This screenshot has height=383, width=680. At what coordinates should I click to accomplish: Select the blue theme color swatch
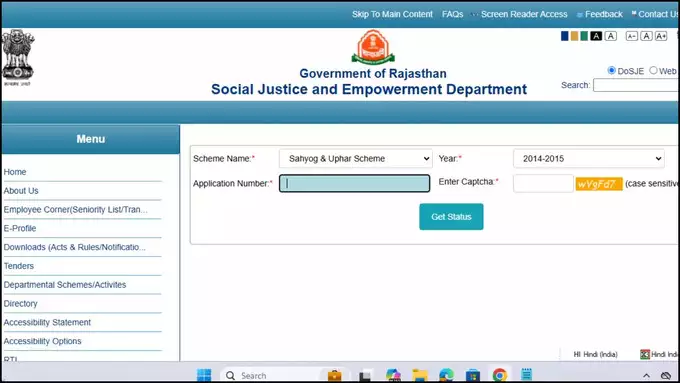click(564, 36)
